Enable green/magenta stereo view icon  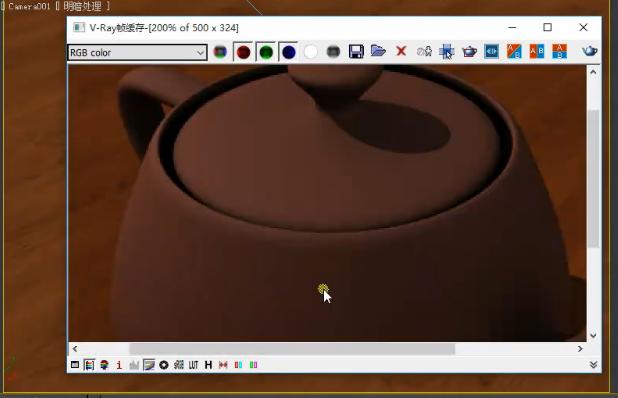point(253,365)
